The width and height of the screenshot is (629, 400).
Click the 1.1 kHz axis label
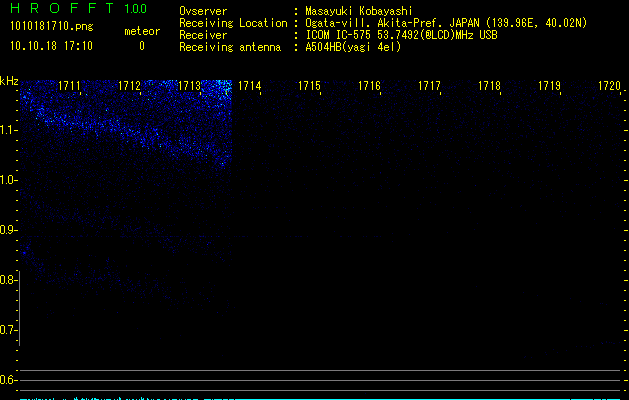pos(8,130)
